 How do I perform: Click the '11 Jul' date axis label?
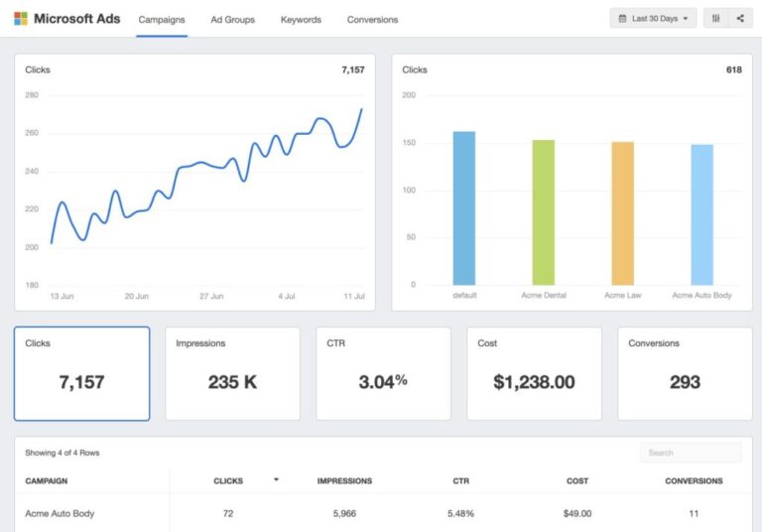click(x=354, y=296)
